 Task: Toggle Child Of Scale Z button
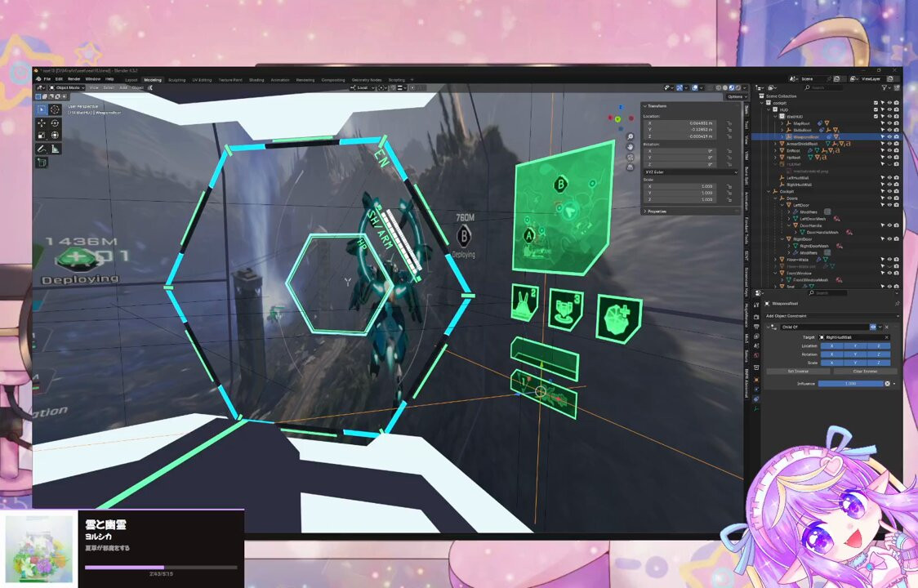tap(879, 363)
